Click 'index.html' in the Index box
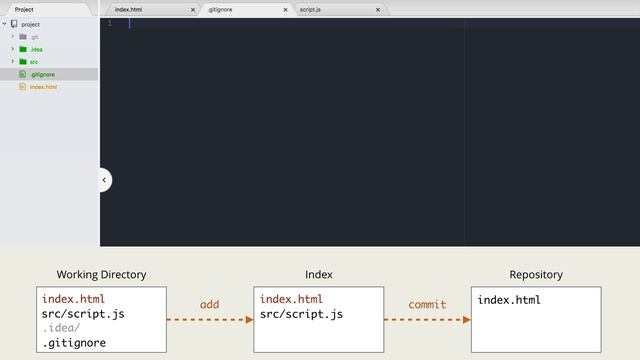 tap(291, 299)
